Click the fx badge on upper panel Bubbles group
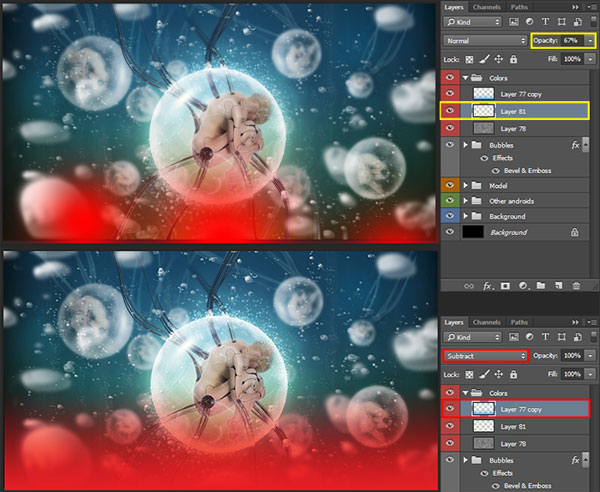The height and width of the screenshot is (492, 600). pyautogui.click(x=575, y=145)
